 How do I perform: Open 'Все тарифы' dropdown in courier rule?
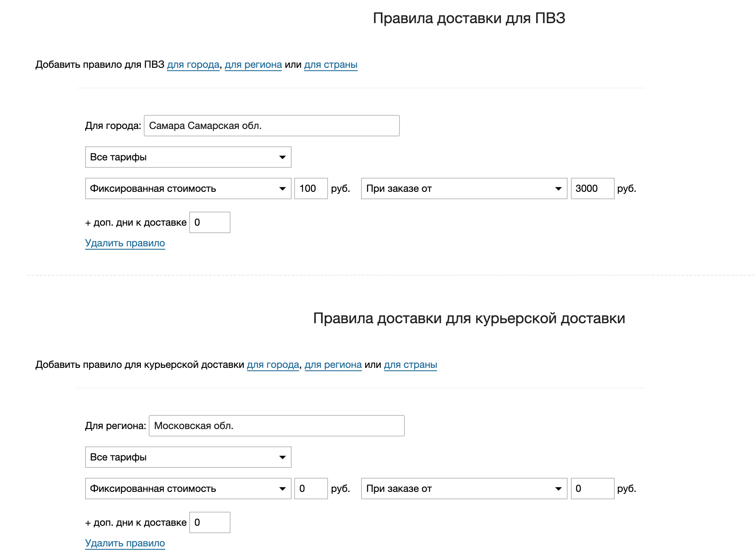[x=188, y=457]
